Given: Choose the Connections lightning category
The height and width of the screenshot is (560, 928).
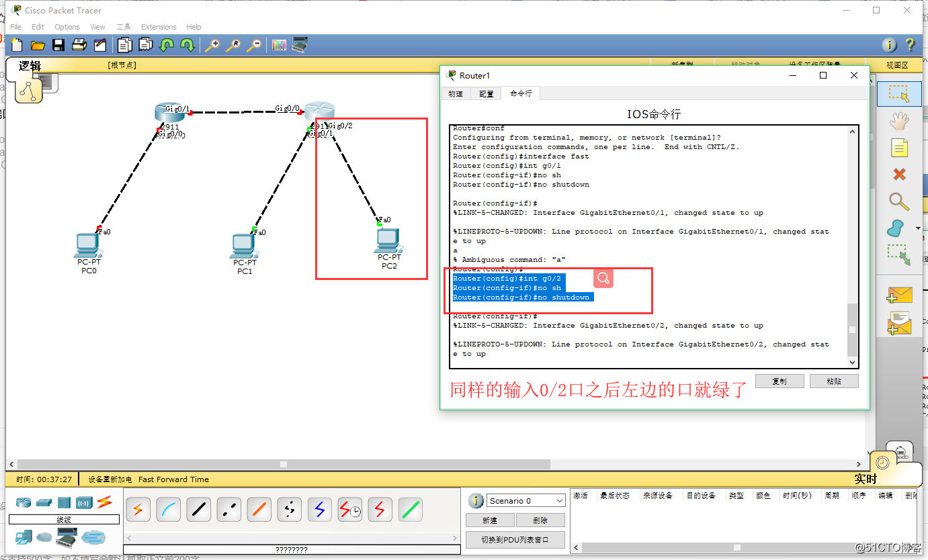Looking at the screenshot, I should pyautogui.click(x=104, y=502).
